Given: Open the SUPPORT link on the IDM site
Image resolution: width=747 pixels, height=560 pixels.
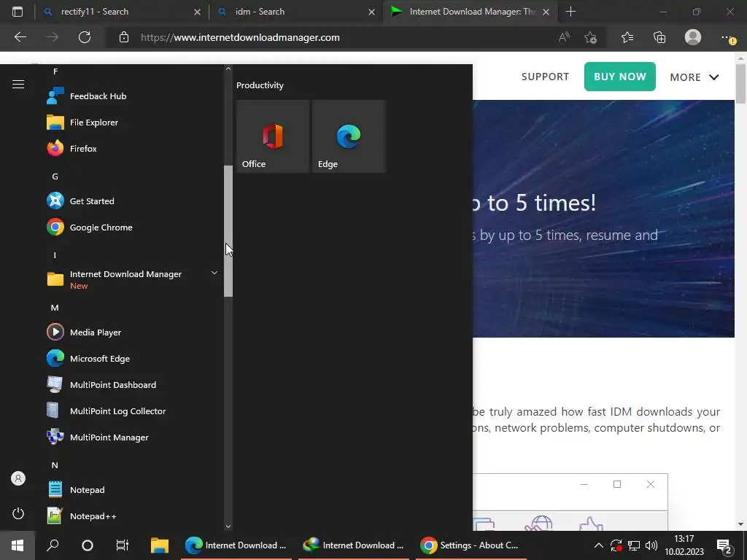Looking at the screenshot, I should (x=545, y=77).
